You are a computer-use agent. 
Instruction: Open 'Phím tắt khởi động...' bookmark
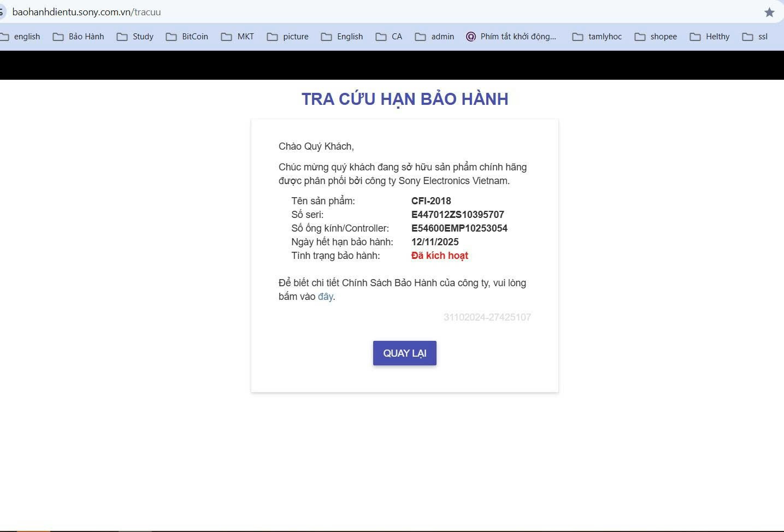coord(511,37)
